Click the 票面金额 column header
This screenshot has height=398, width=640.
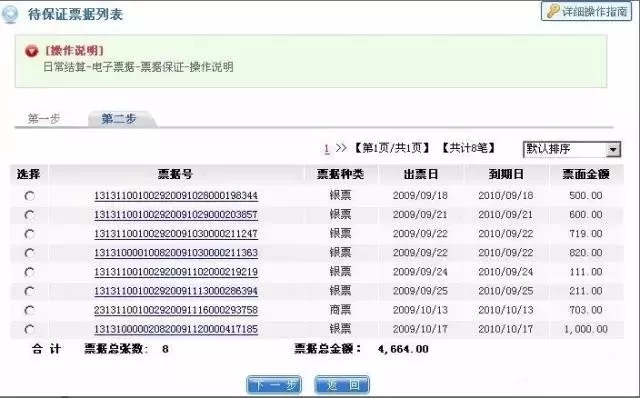tap(586, 174)
